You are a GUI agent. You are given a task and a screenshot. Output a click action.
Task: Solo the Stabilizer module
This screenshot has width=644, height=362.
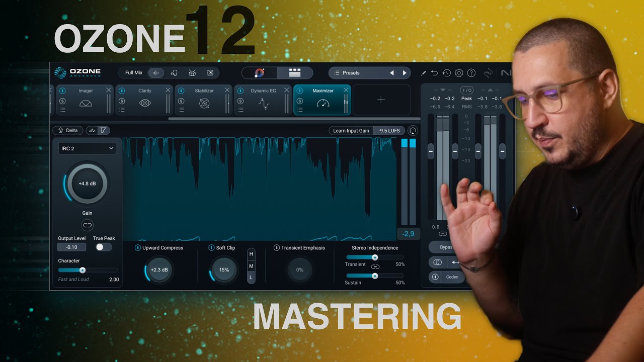tap(181, 101)
